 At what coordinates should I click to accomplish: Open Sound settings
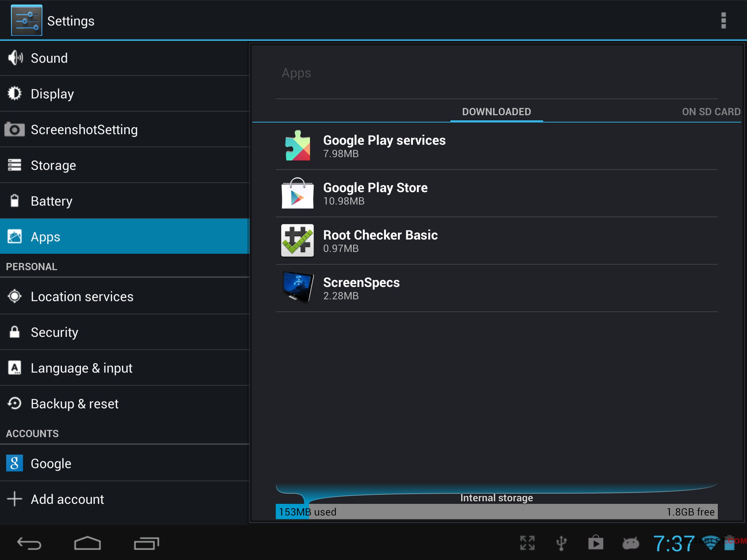pyautogui.click(x=124, y=58)
